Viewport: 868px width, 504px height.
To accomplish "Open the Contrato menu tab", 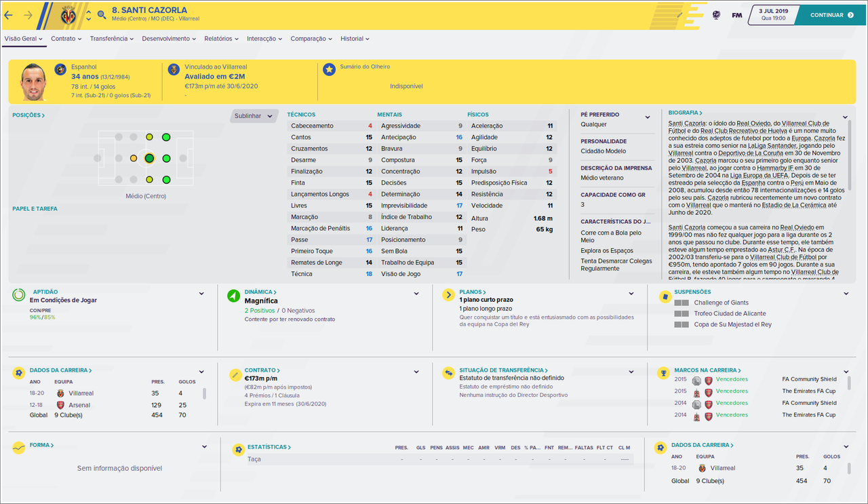I will point(66,39).
